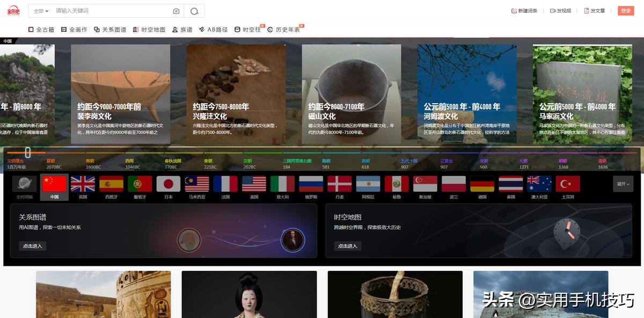
Task: Switch the filter to 日本
Action: click(169, 185)
